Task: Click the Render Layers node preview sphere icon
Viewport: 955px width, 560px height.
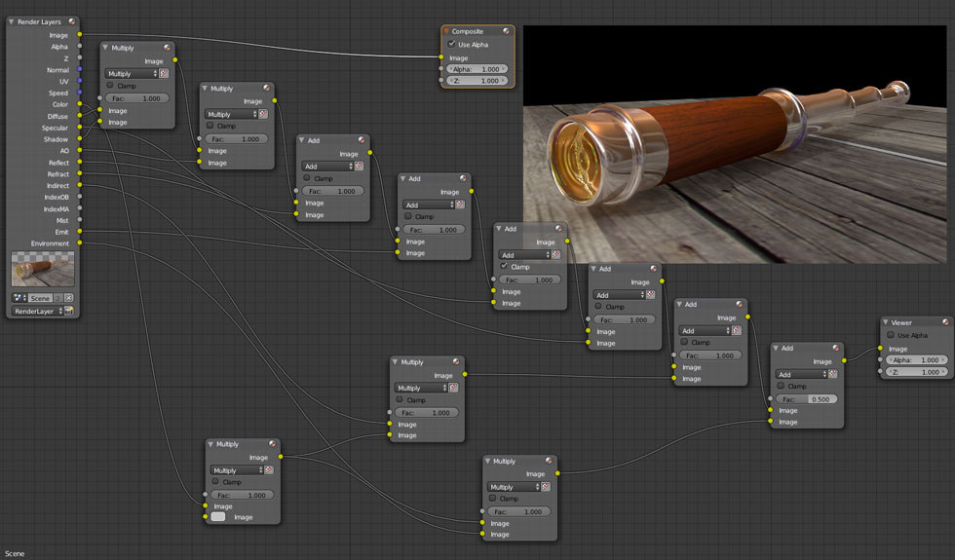Action: [72, 21]
